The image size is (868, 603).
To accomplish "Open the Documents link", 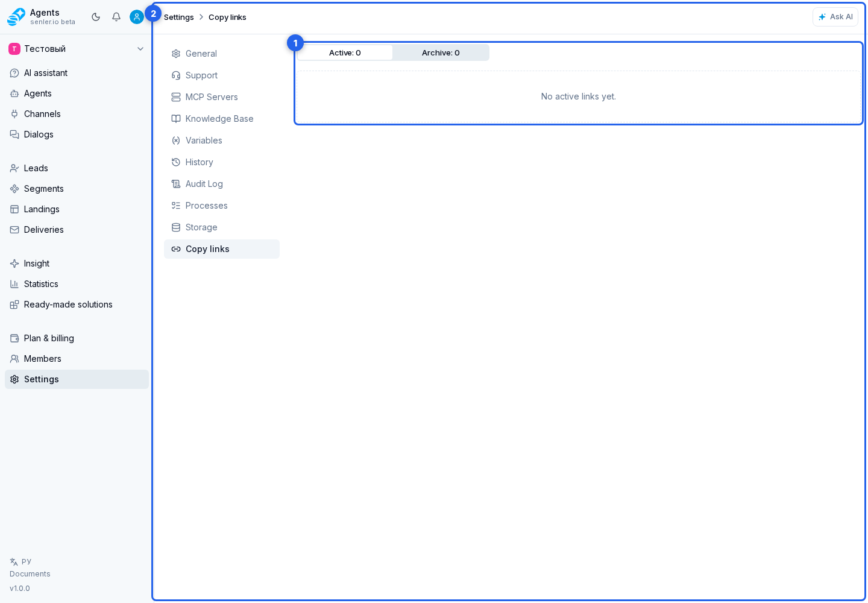I will pos(30,574).
